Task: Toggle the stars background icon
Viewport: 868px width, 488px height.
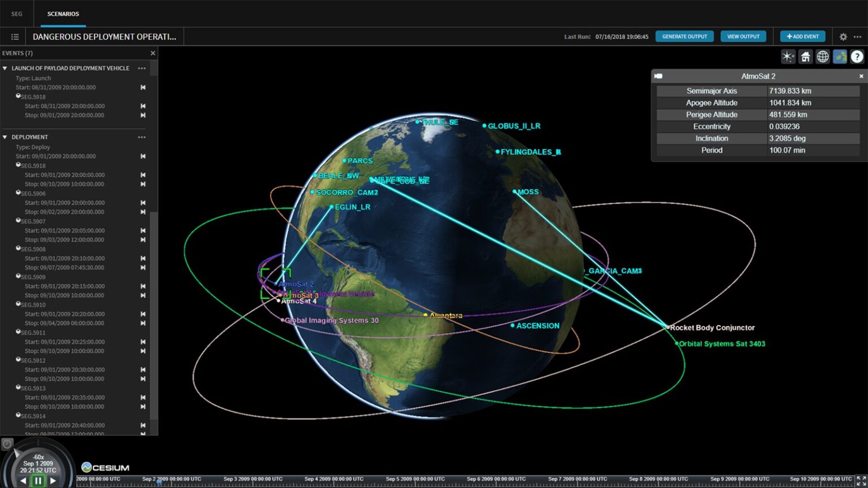Action: coord(788,56)
